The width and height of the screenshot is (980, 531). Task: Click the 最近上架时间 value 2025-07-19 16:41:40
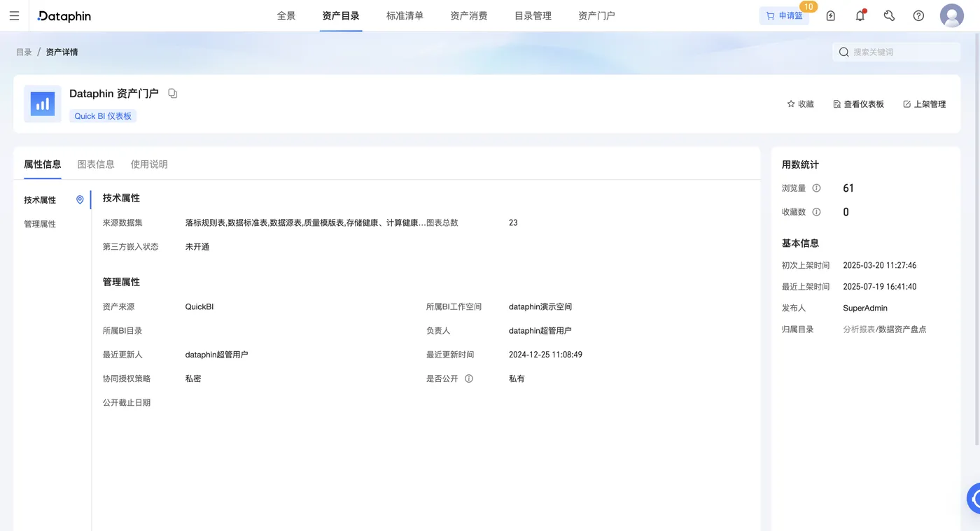coord(880,287)
